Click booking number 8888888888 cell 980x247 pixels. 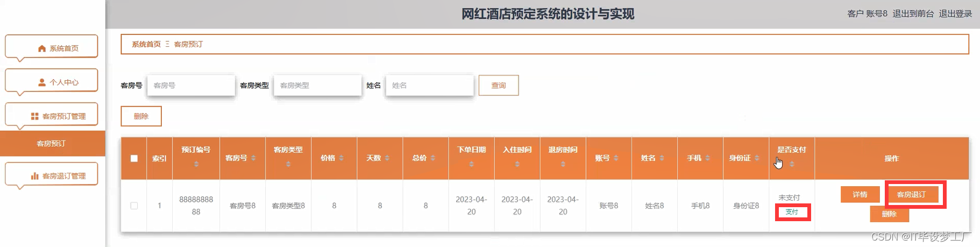196,206
